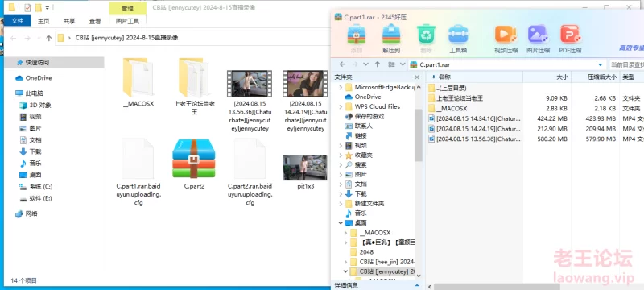Switch to the 主页 ribbon tab

pyautogui.click(x=43, y=21)
